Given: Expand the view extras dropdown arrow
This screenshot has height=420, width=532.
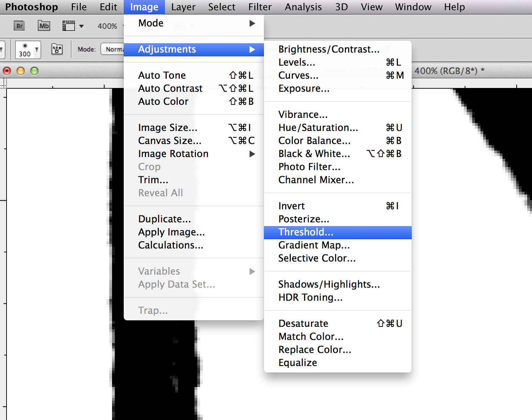Looking at the screenshot, I should 81,26.
